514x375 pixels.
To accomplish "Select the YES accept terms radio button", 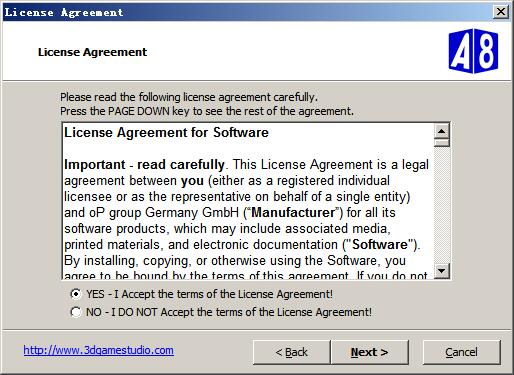I will point(76,294).
